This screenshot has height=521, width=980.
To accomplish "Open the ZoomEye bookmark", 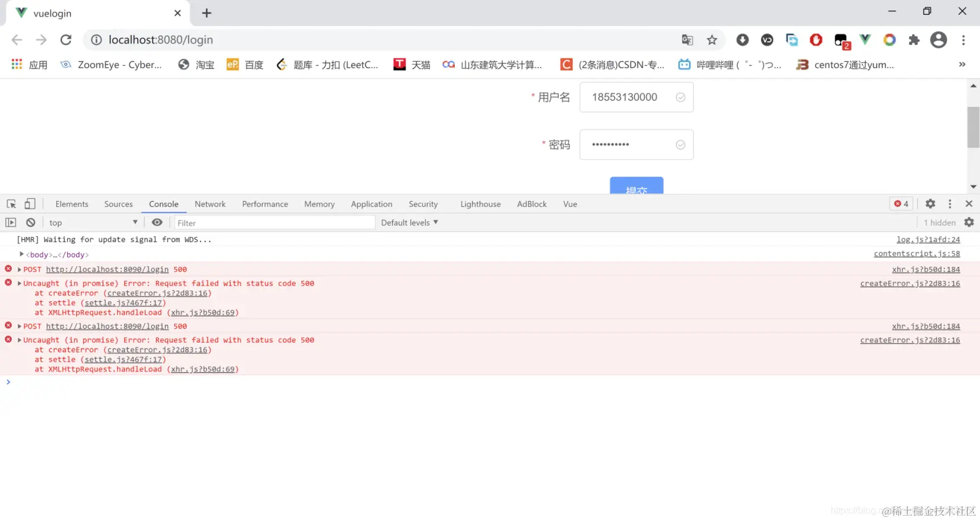I will [x=111, y=64].
